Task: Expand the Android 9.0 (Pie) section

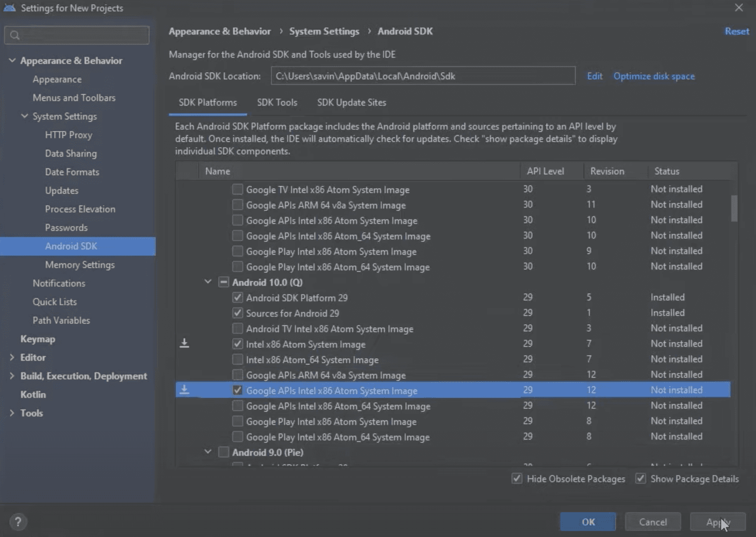Action: pos(207,452)
